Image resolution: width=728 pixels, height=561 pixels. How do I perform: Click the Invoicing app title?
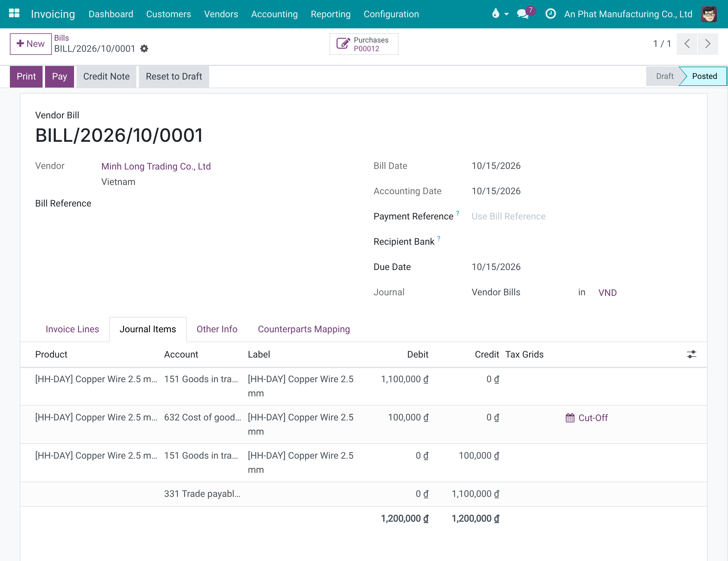pos(53,14)
